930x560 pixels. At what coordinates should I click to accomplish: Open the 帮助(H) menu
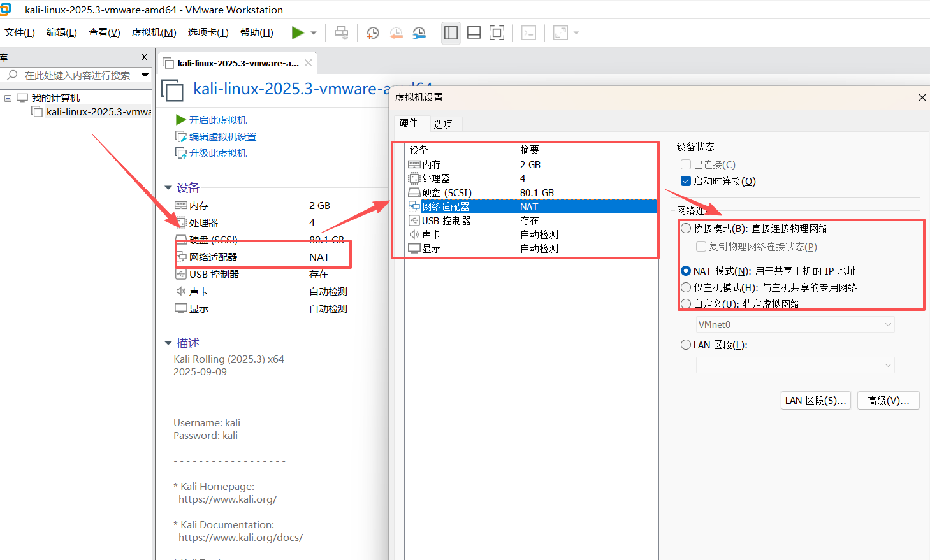pos(257,32)
